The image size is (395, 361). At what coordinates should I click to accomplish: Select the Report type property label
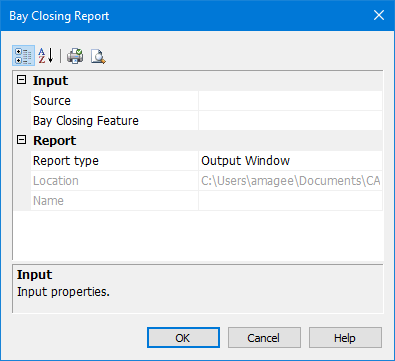66,161
